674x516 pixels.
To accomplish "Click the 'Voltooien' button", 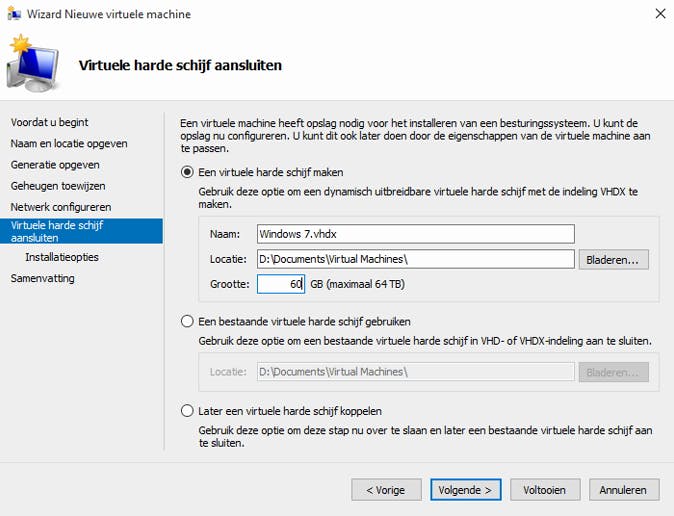I will [545, 490].
